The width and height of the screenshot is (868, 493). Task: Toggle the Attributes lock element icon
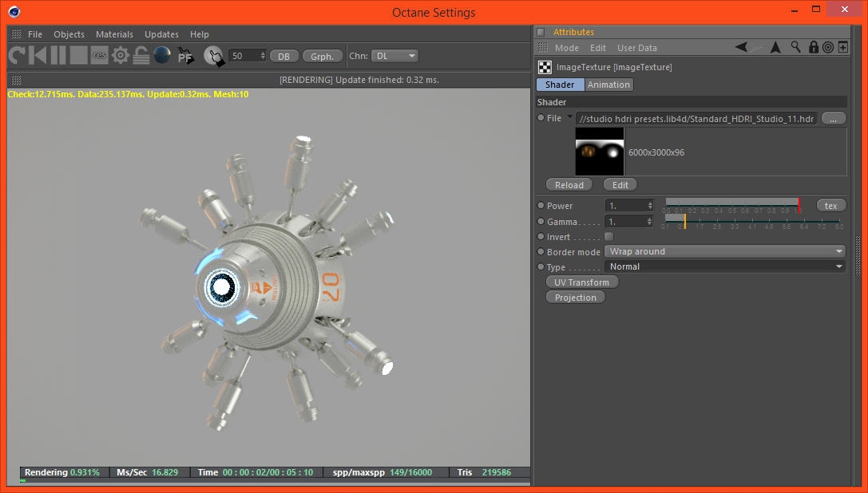point(813,47)
